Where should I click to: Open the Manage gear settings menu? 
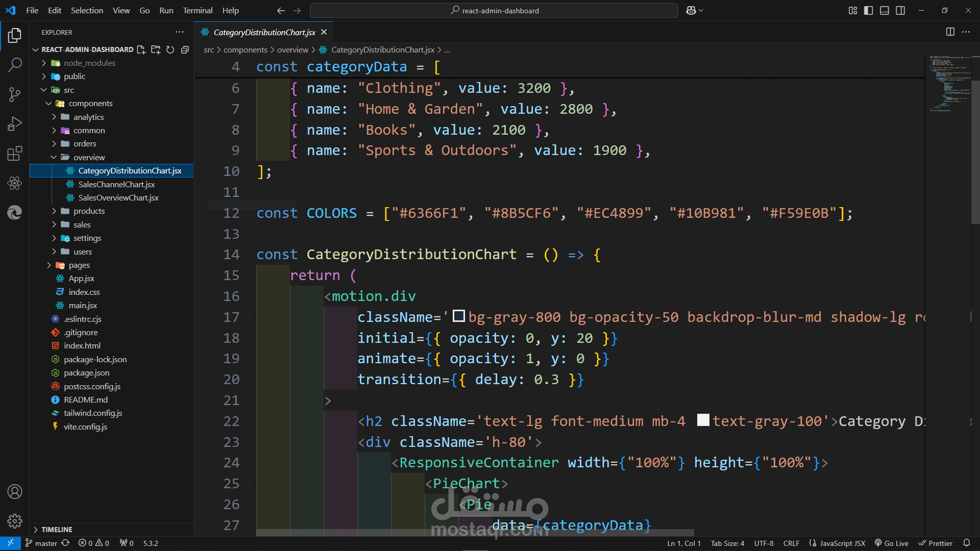pyautogui.click(x=15, y=521)
